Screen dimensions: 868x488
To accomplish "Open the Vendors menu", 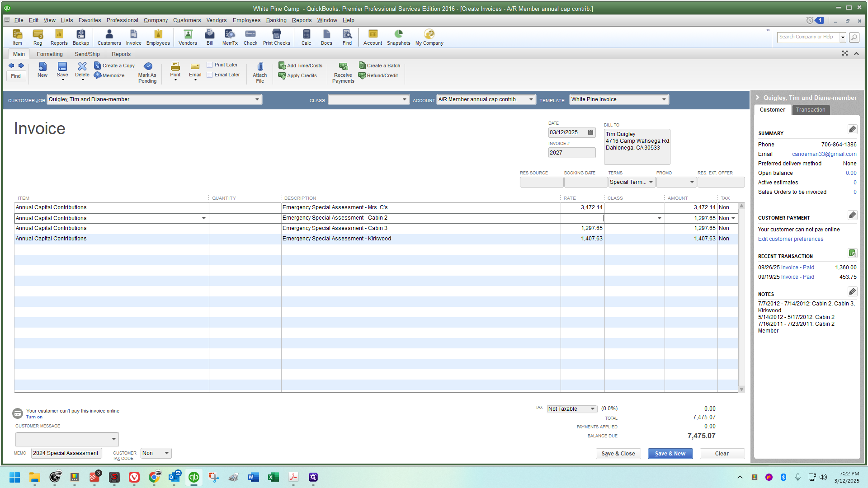I will pos(216,20).
